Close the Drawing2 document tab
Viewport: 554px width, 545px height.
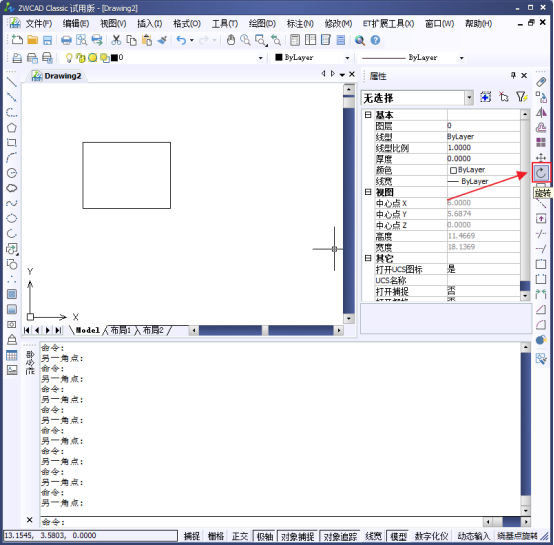tap(352, 74)
